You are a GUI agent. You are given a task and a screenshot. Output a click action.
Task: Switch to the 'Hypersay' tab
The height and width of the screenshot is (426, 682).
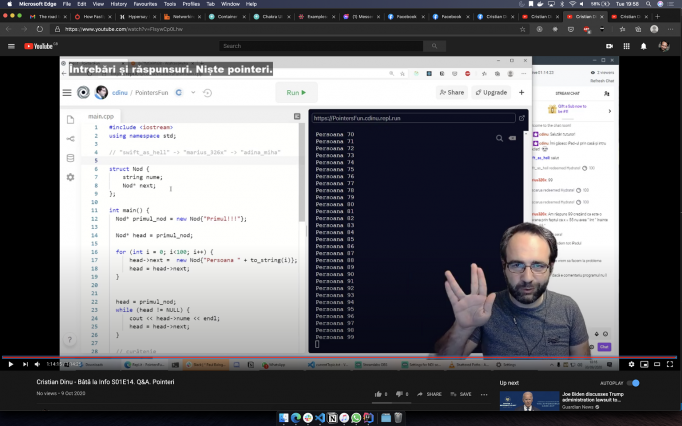click(137, 17)
